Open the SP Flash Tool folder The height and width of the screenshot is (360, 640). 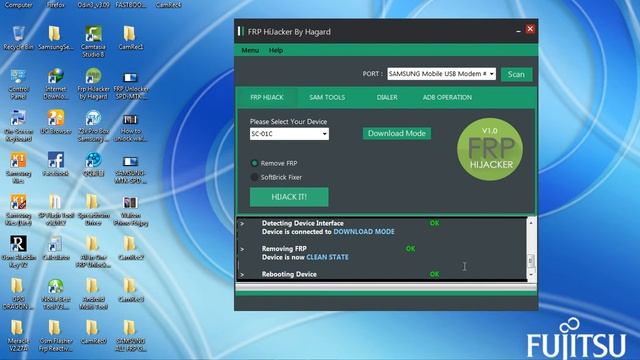click(56, 210)
